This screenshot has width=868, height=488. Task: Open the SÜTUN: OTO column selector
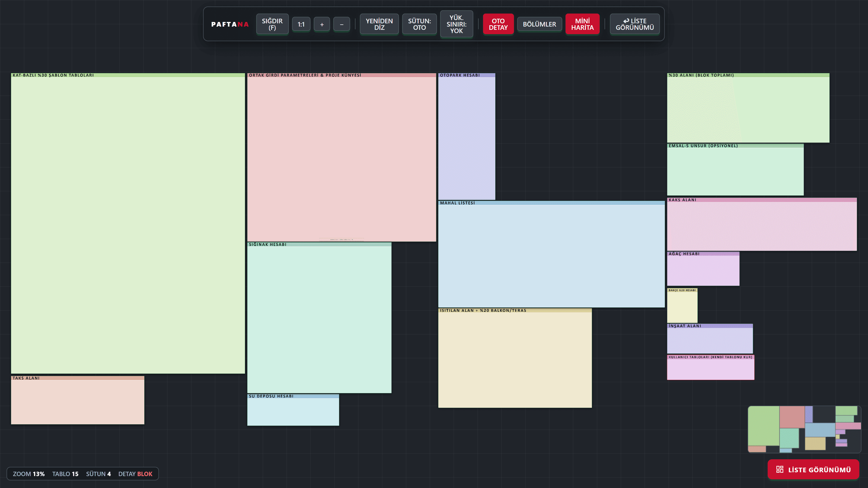[x=420, y=24]
